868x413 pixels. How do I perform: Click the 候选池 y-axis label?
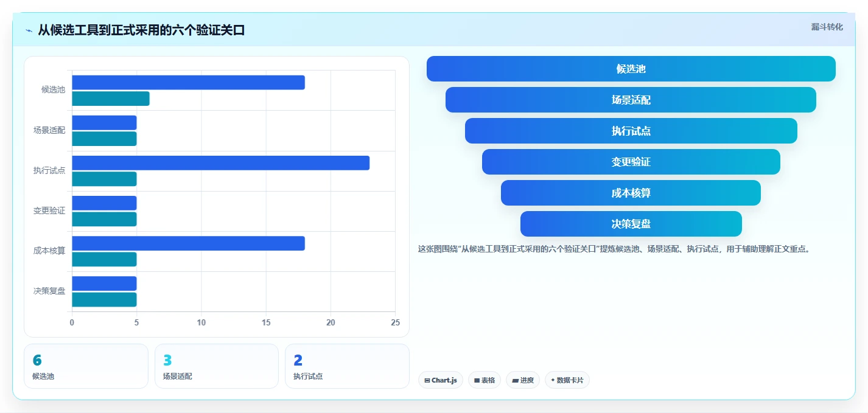(x=53, y=90)
